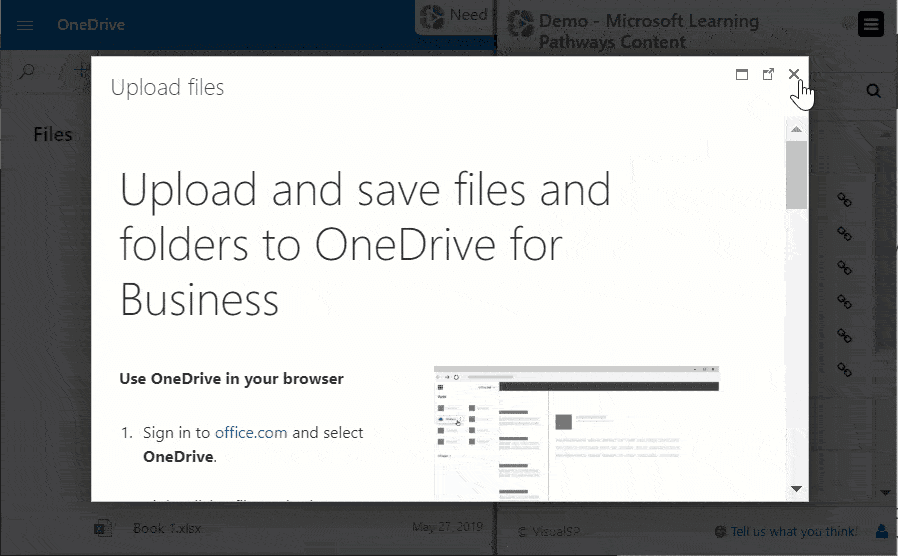
Task: Click the May 27, 2019 date text
Action: 447,527
